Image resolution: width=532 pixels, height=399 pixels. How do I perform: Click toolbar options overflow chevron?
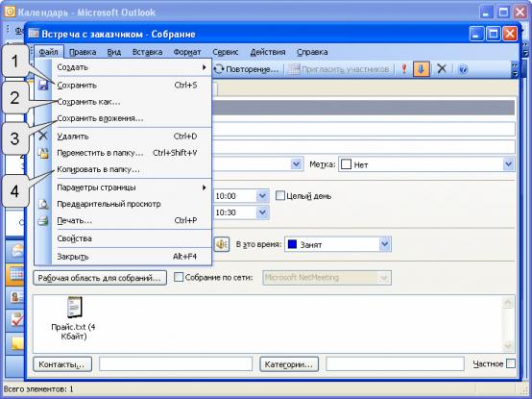click(x=515, y=69)
